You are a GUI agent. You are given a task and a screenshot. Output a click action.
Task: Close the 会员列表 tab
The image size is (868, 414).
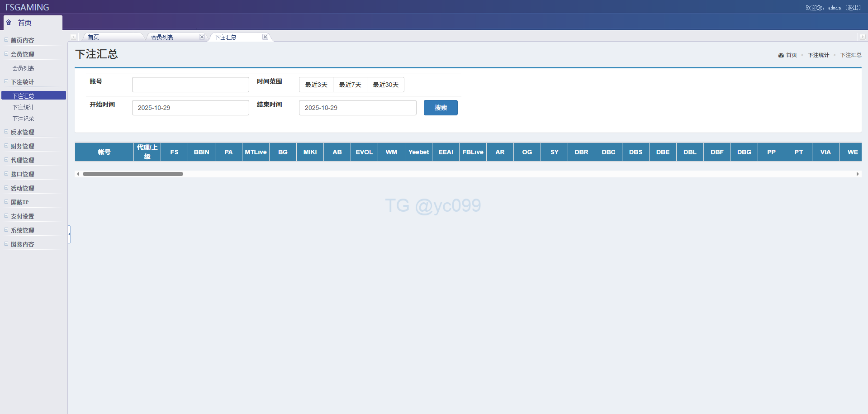pos(202,37)
